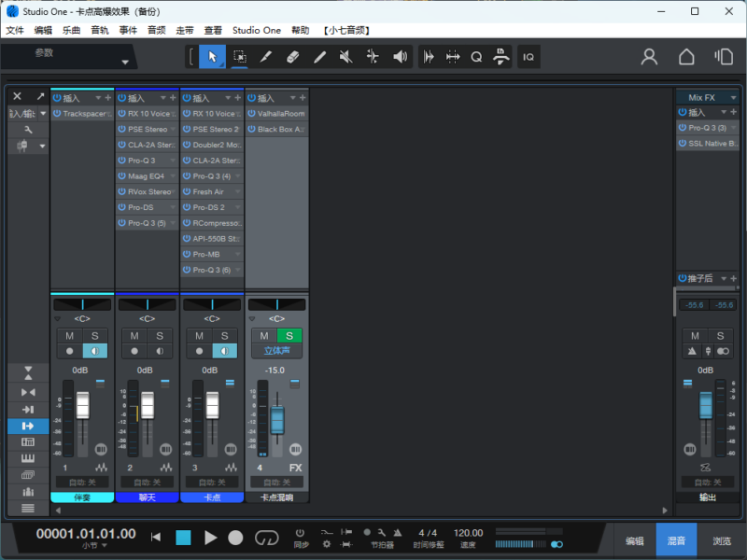Viewport: 747px width, 560px height.
Task: Start playback with Play button
Action: pos(210,538)
